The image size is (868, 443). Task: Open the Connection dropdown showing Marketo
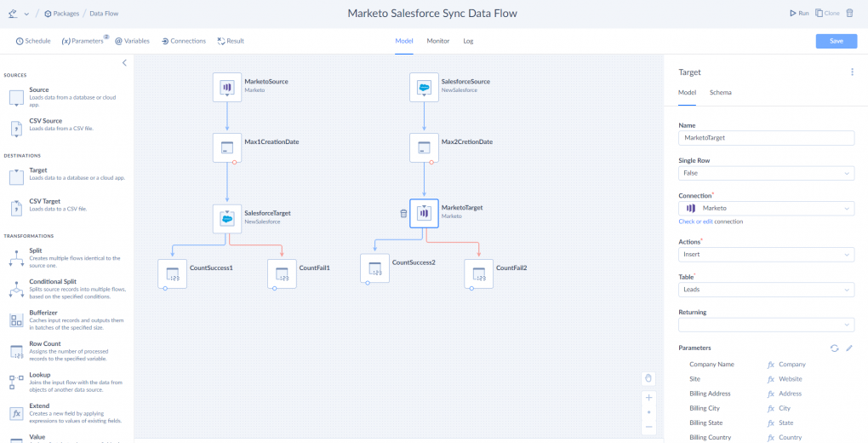coord(766,209)
